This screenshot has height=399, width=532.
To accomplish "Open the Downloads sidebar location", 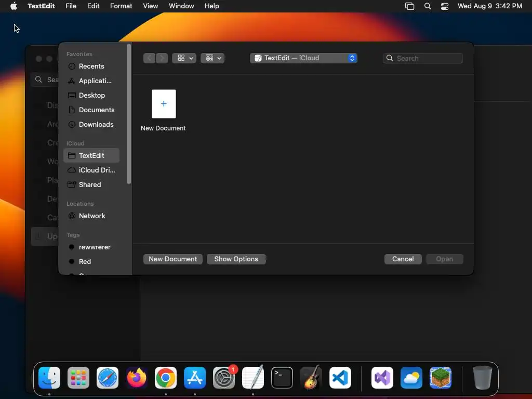I will tap(91, 125).
